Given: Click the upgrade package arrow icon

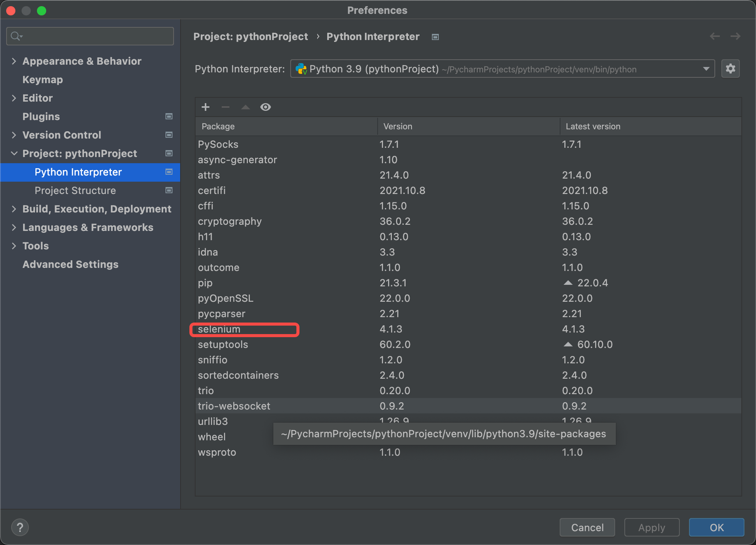Looking at the screenshot, I should [x=246, y=107].
